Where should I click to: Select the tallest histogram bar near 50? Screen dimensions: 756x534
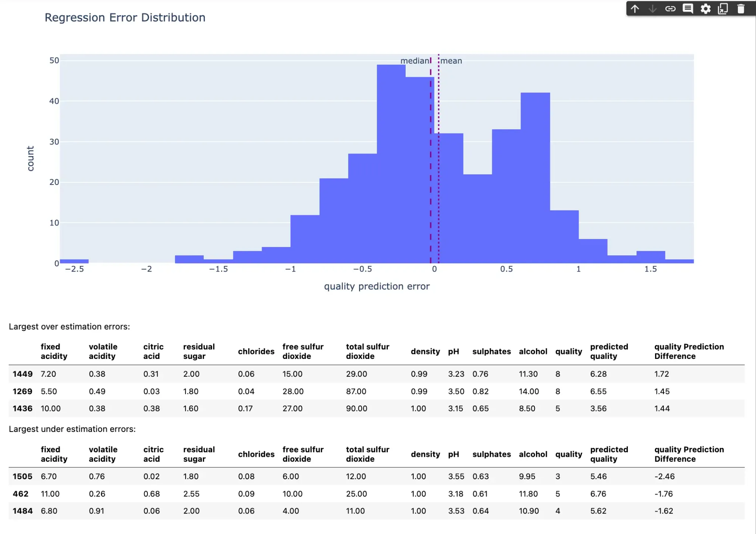coord(391,164)
